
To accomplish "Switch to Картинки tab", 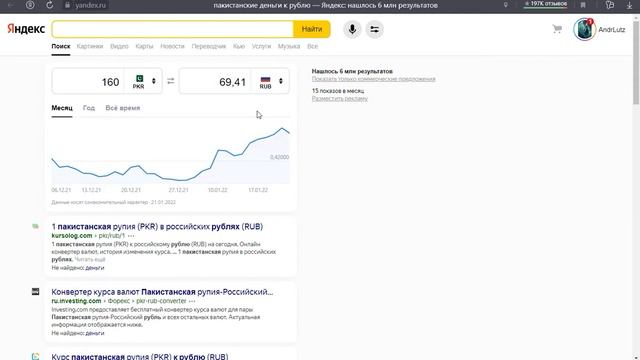I will [90, 47].
